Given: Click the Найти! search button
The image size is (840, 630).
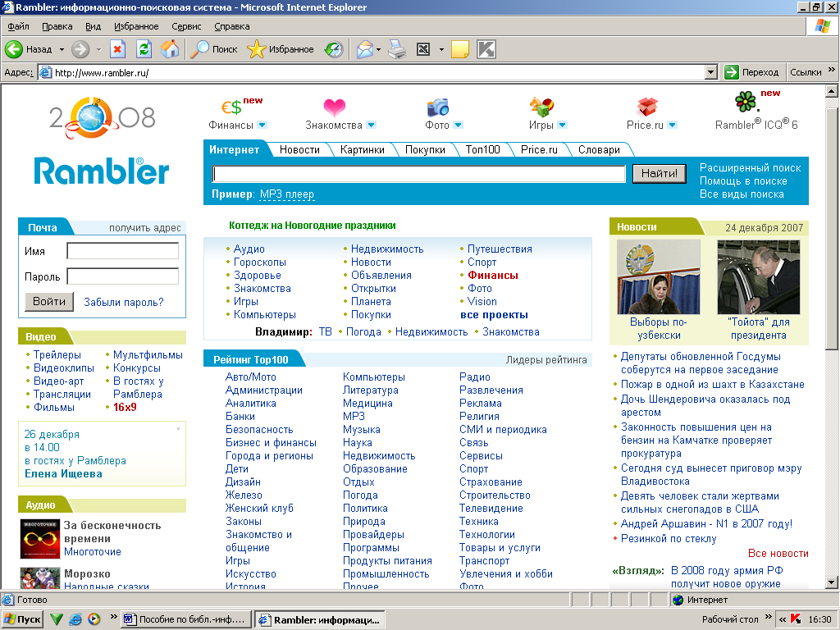Looking at the screenshot, I should pyautogui.click(x=660, y=174).
